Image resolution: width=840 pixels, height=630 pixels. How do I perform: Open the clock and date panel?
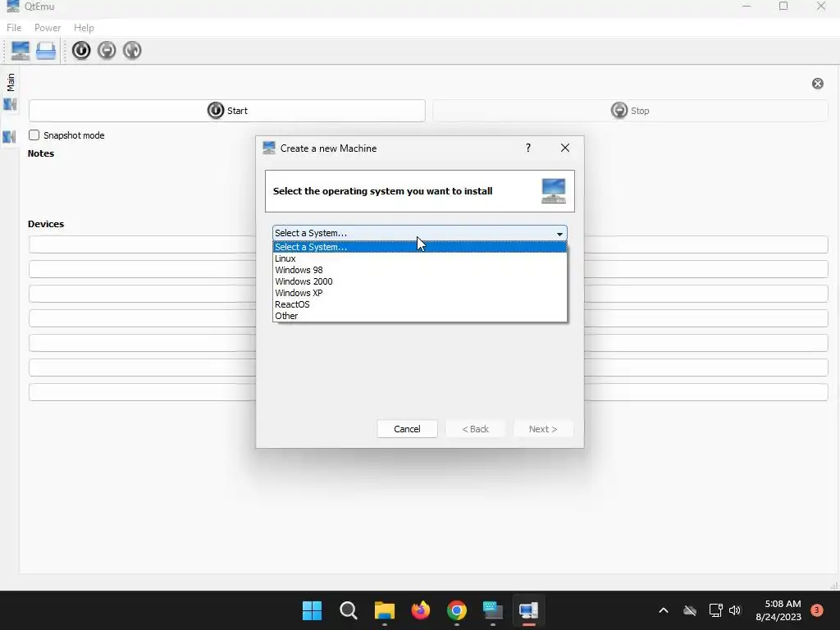tap(778, 610)
